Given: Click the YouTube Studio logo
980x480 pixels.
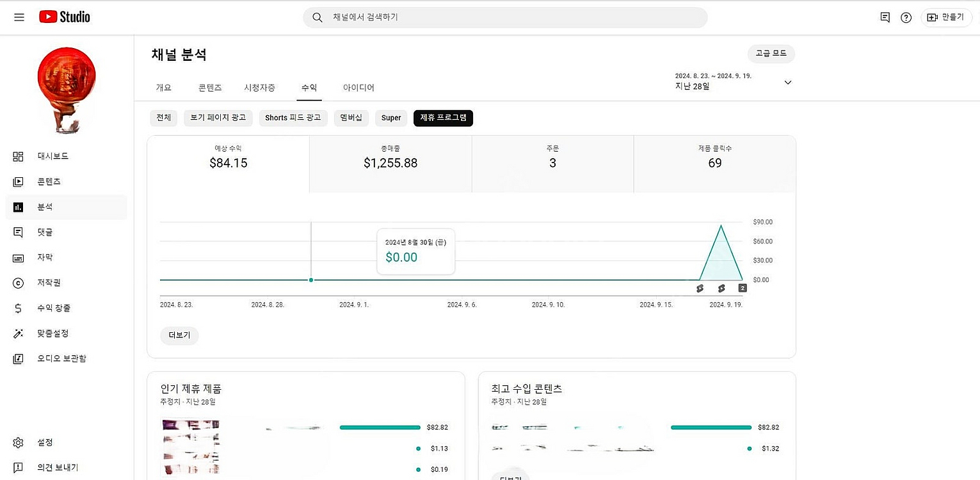Looking at the screenshot, I should [65, 17].
